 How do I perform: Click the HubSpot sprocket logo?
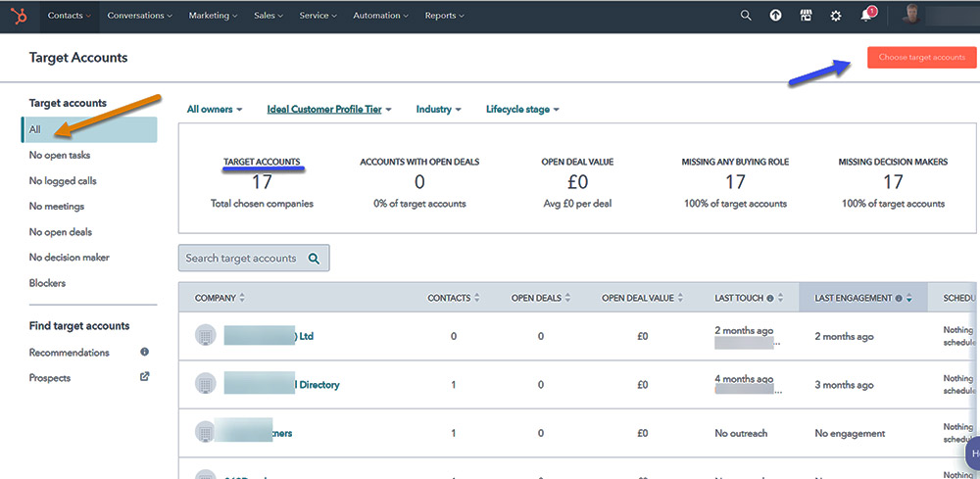tap(19, 16)
